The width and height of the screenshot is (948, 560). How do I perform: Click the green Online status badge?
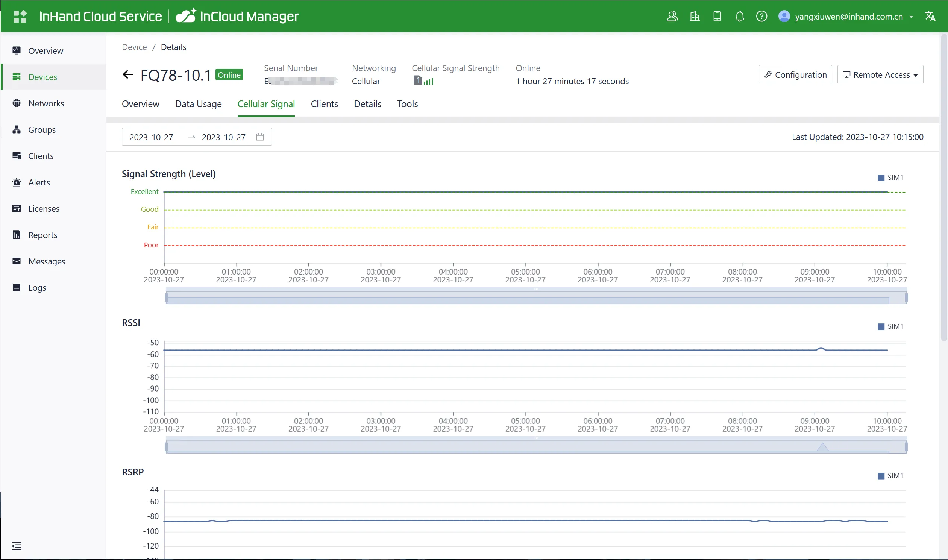[229, 75]
